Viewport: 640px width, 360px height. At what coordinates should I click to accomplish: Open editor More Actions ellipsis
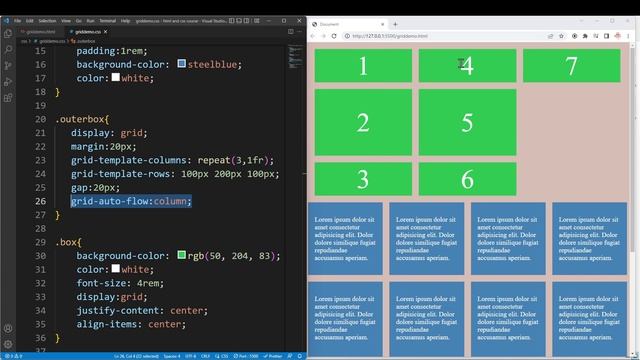300,31
